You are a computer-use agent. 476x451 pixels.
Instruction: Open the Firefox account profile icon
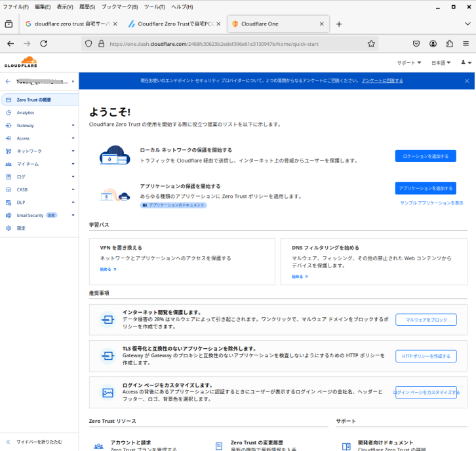coord(433,44)
